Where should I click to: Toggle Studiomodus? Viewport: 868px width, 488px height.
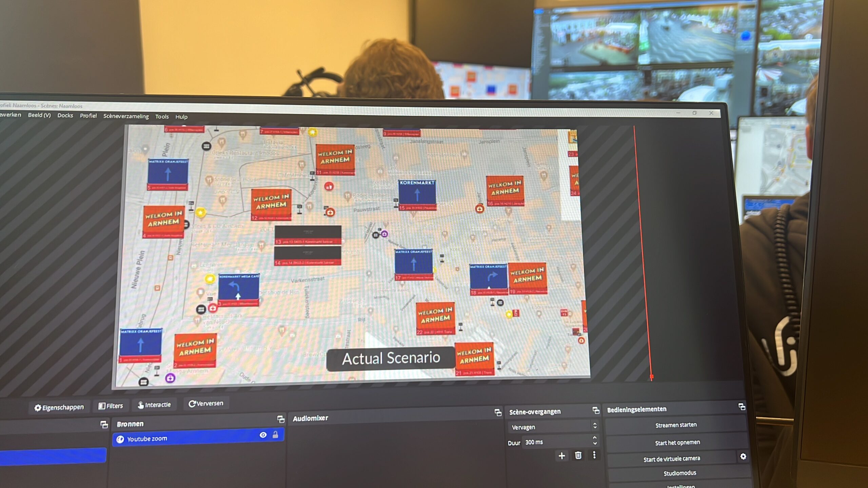(x=679, y=473)
